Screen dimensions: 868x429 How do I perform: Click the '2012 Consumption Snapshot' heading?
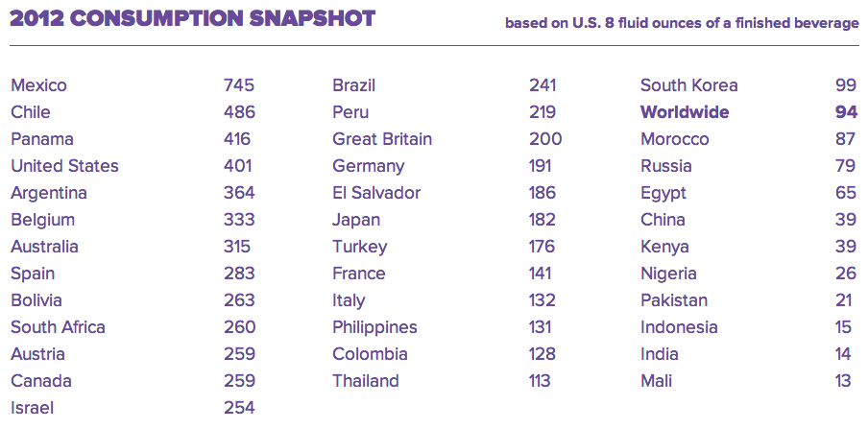coord(192,18)
